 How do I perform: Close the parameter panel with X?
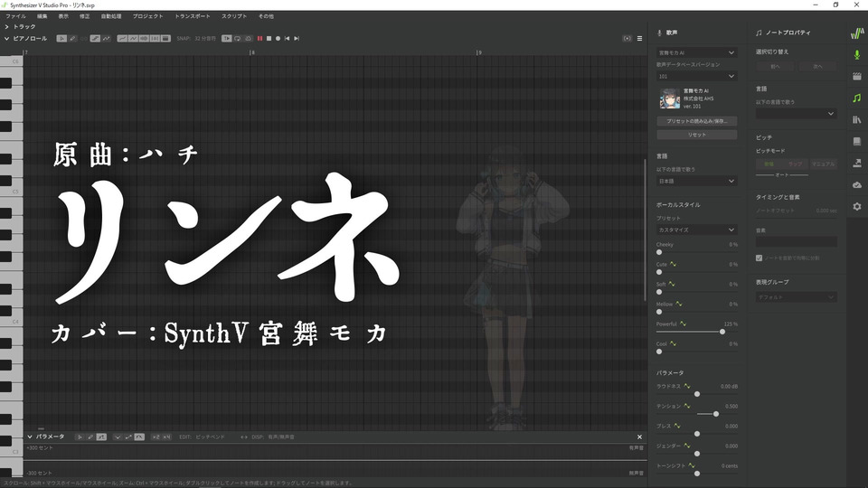pyautogui.click(x=639, y=437)
